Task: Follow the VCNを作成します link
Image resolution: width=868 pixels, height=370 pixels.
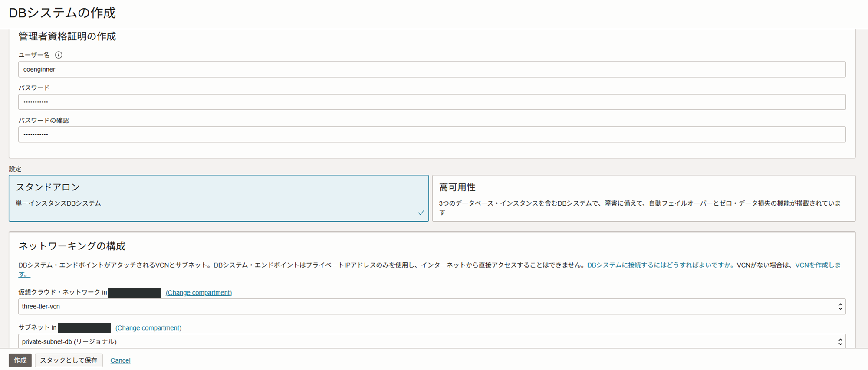Action: pos(818,265)
